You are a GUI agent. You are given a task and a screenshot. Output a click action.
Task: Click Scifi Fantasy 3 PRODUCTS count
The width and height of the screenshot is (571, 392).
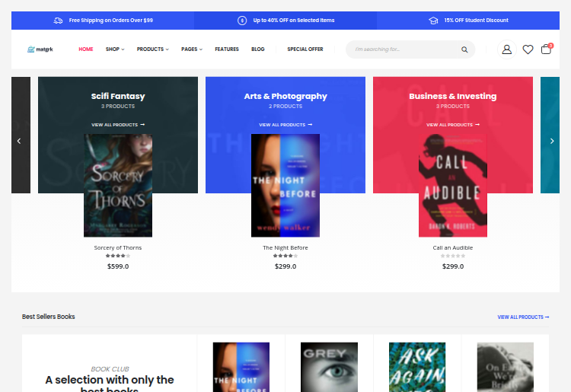point(118,107)
